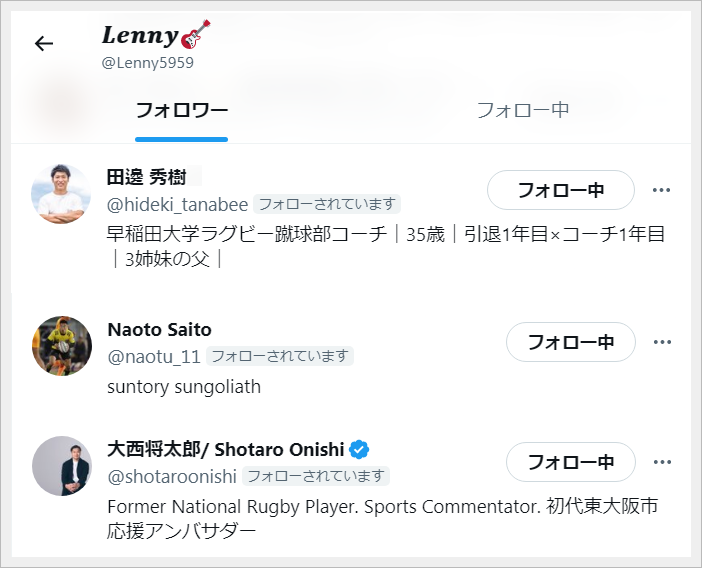
Task: Open Naoto Saito's profile picture
Action: (62, 345)
